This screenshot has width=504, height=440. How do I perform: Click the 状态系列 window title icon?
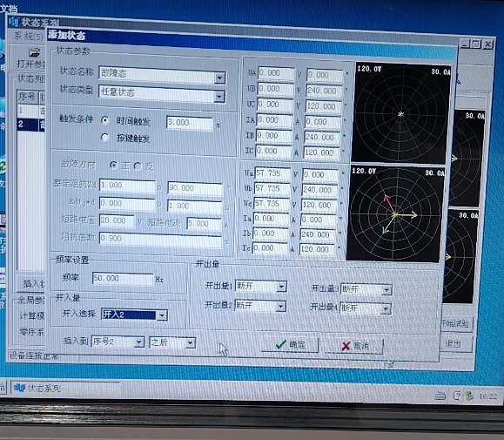(15, 22)
